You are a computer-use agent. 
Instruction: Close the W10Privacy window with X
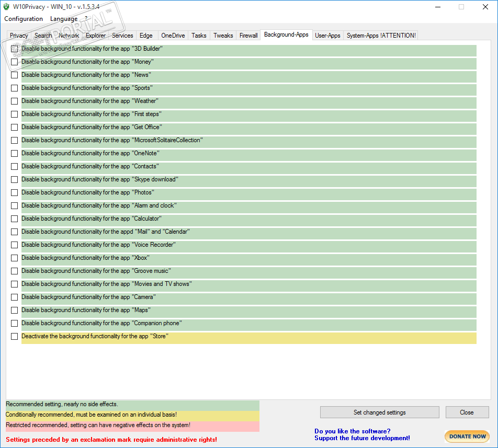tap(485, 7)
